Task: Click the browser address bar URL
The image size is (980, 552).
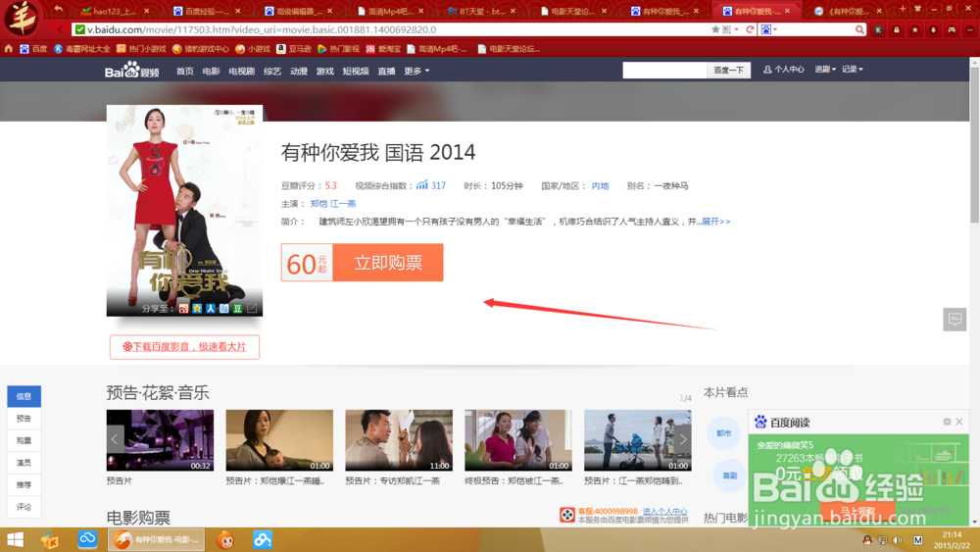Action: click(262, 29)
